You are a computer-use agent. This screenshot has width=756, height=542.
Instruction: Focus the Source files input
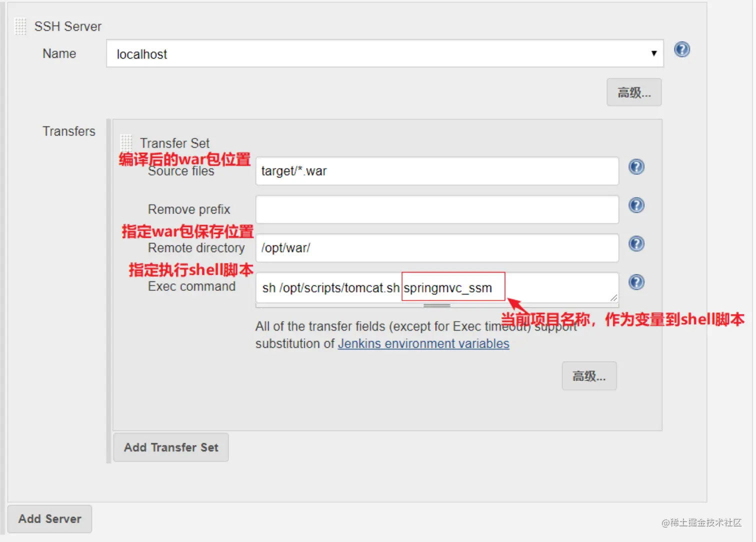click(x=437, y=171)
